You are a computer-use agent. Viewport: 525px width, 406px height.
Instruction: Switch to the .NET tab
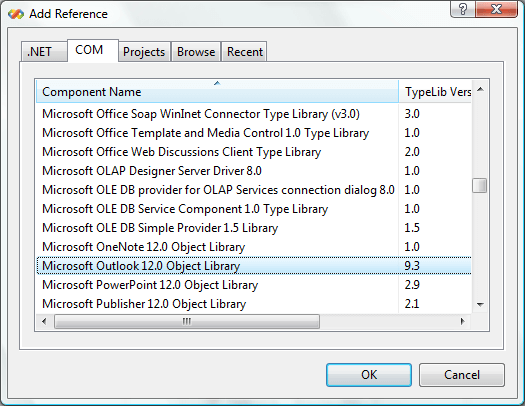point(44,52)
